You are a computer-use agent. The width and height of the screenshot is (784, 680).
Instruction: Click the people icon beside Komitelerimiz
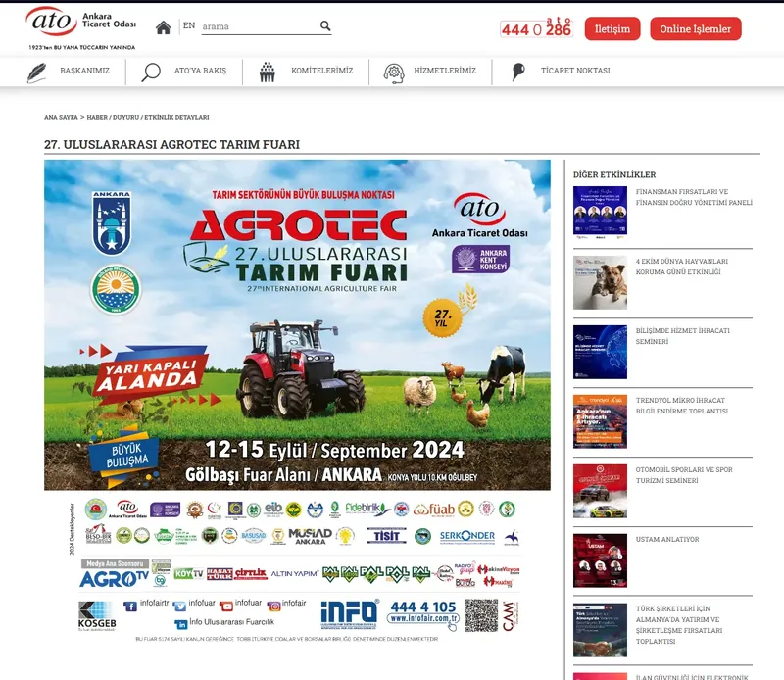pyautogui.click(x=267, y=72)
